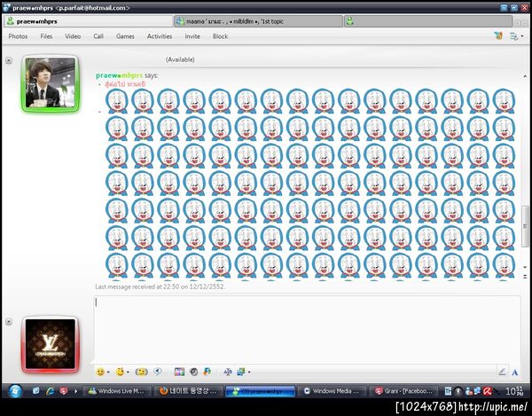The image size is (532, 416).
Task: Switch to the maama '1st topic' conversation tab
Action: coord(259,21)
